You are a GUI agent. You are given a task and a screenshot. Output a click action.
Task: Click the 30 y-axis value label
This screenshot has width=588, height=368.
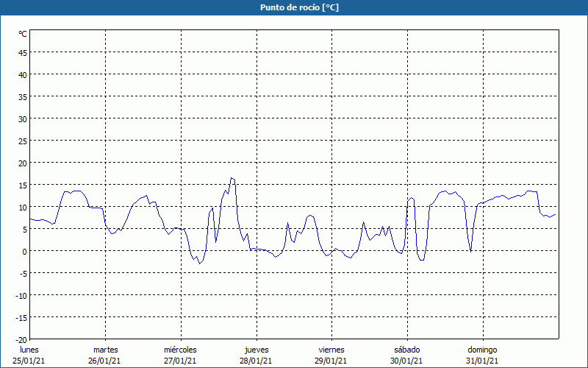[23, 118]
